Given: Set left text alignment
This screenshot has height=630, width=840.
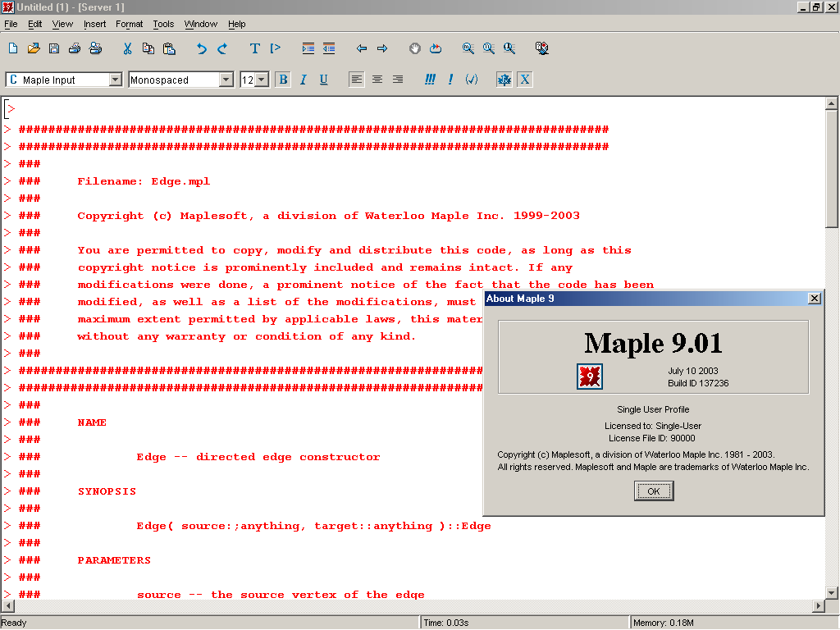Looking at the screenshot, I should [x=356, y=80].
